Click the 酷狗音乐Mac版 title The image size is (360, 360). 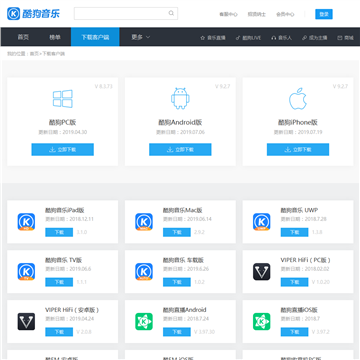183,210
